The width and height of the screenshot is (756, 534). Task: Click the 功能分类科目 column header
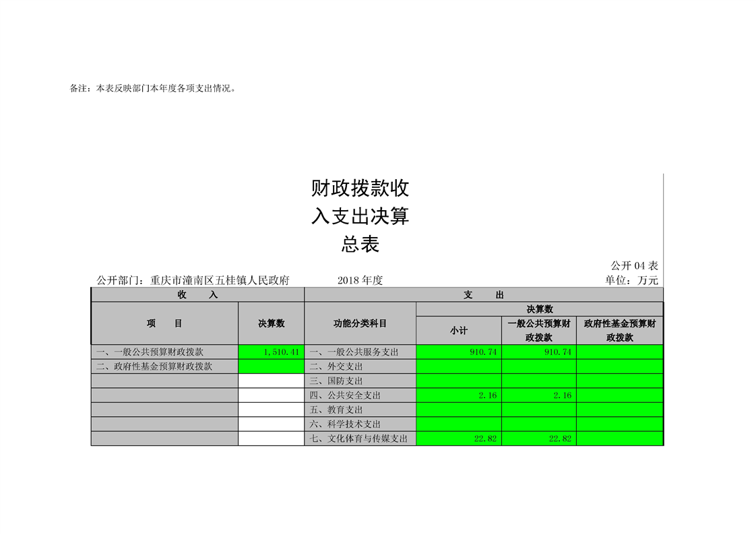click(x=360, y=323)
